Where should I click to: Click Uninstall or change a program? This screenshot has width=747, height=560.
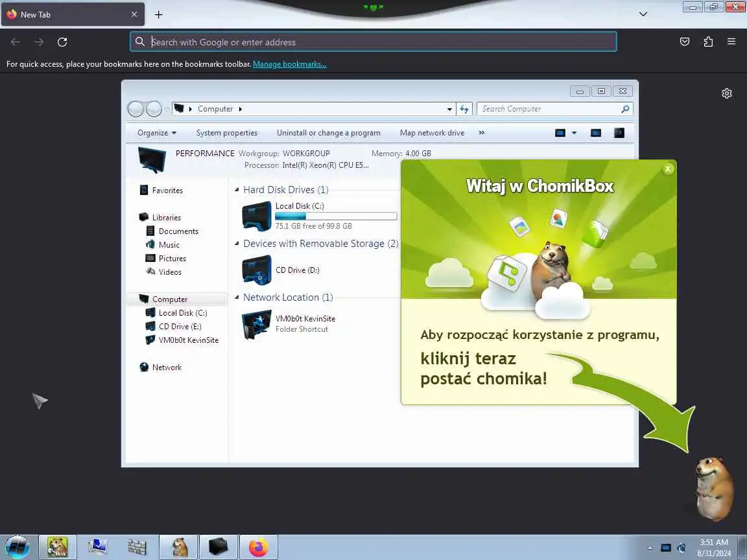point(329,133)
